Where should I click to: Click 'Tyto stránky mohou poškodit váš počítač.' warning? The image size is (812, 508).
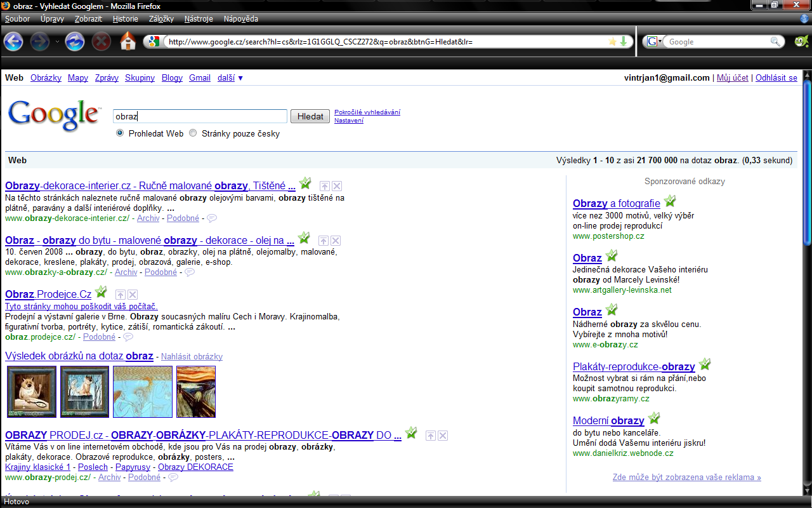click(x=81, y=307)
